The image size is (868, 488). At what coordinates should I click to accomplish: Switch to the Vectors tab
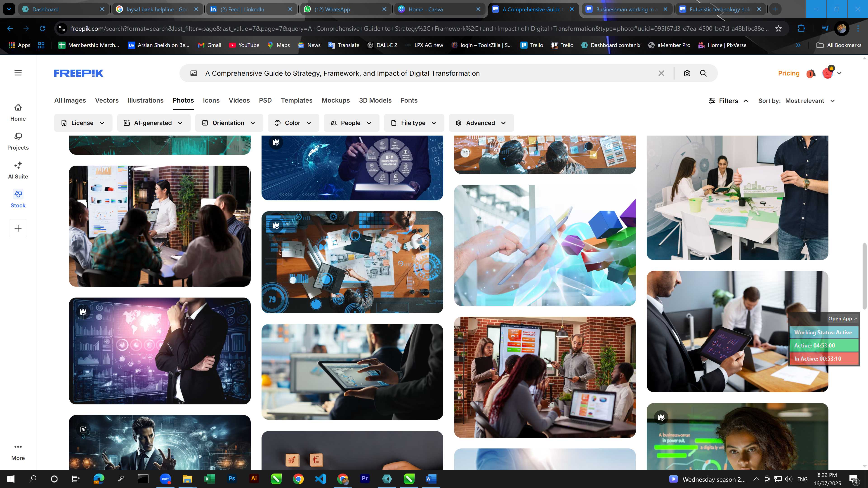(x=107, y=100)
